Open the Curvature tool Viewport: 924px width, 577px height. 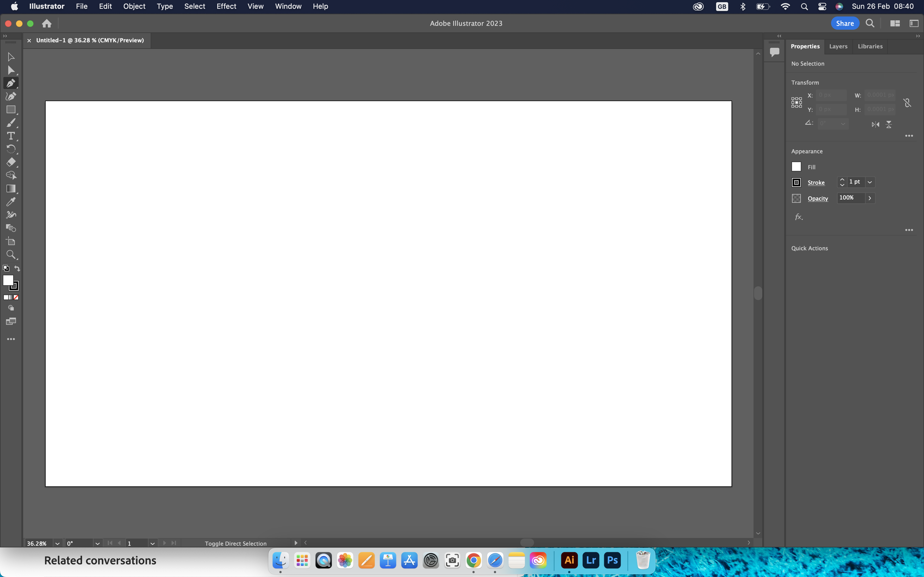(11, 96)
